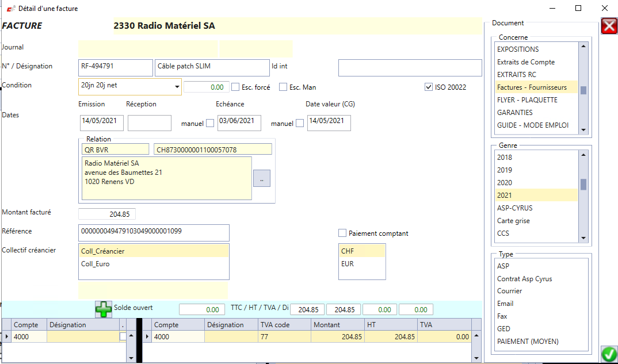Tick checkbox in left grid row 4000
The height and width of the screenshot is (364, 618).
[x=123, y=336]
